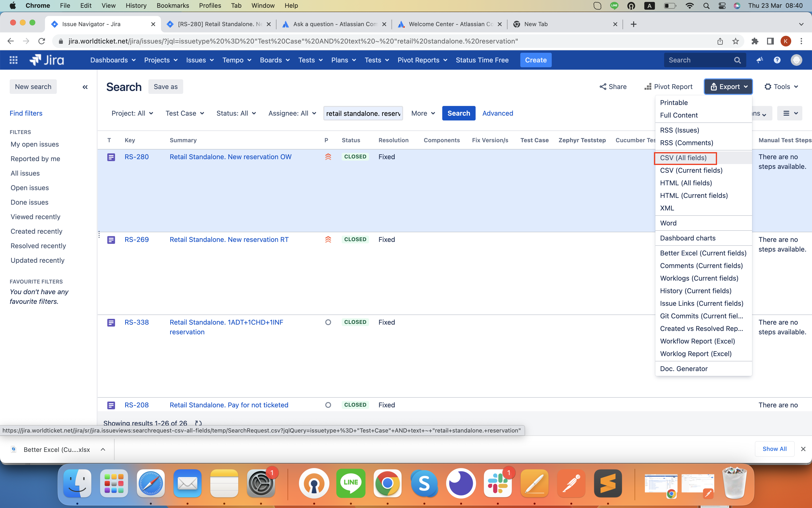Open Sublime Text from the dock

click(x=608, y=484)
